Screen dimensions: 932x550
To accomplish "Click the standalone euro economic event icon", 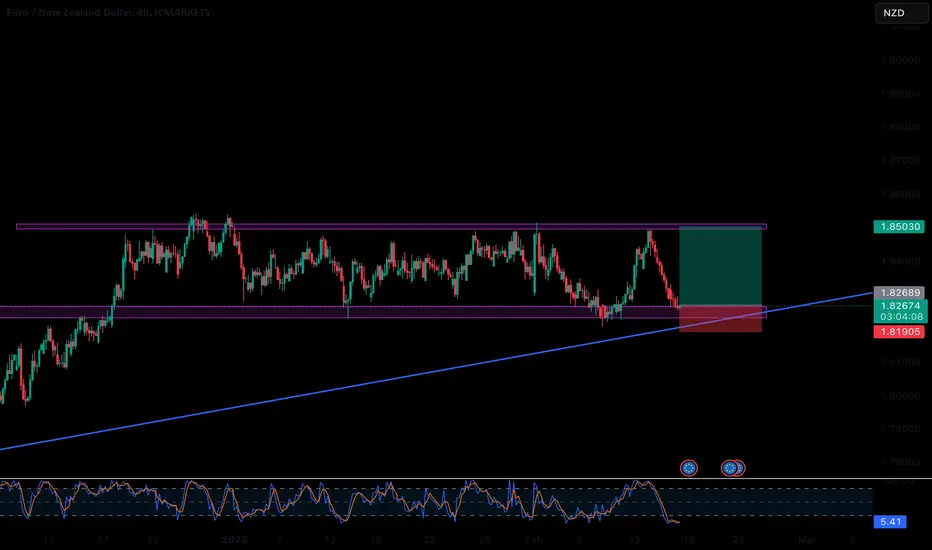I will 689,469.
